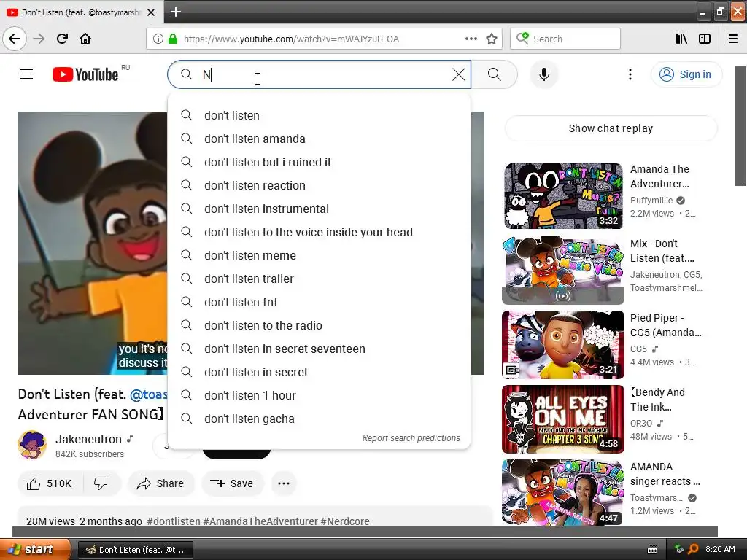Image resolution: width=747 pixels, height=560 pixels.
Task: Click the browser Forward arrow button
Action: (39, 39)
